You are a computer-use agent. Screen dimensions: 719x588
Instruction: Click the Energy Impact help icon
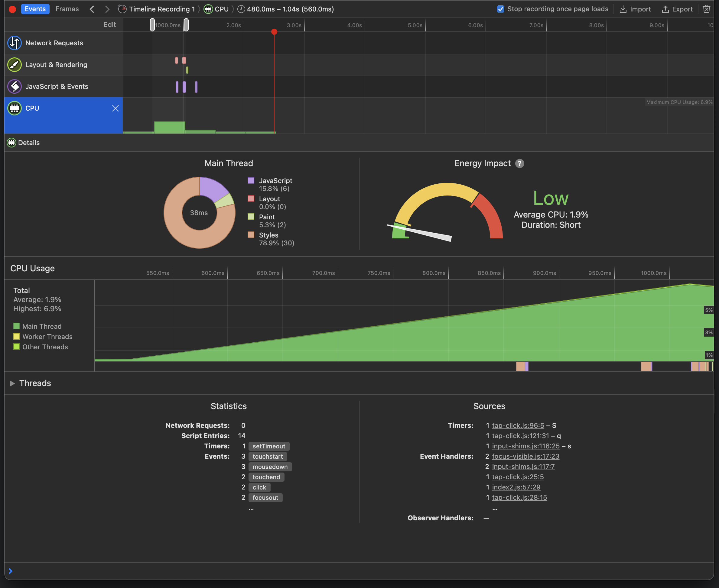click(519, 163)
